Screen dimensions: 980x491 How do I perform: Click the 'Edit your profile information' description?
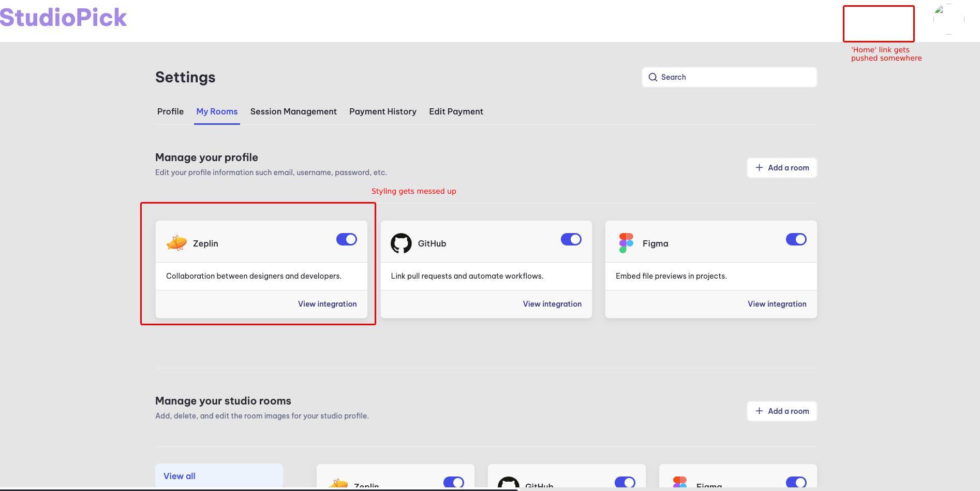[x=271, y=172]
